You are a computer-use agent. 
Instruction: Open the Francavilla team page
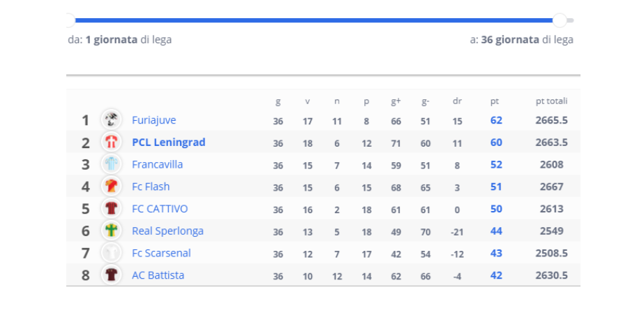[157, 164]
